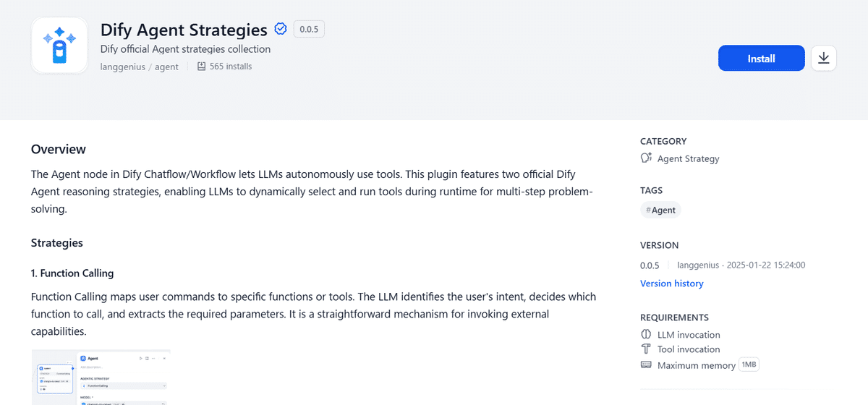Click the LLM invocation requirement icon
Viewport: 868px width, 405px height.
(646, 335)
